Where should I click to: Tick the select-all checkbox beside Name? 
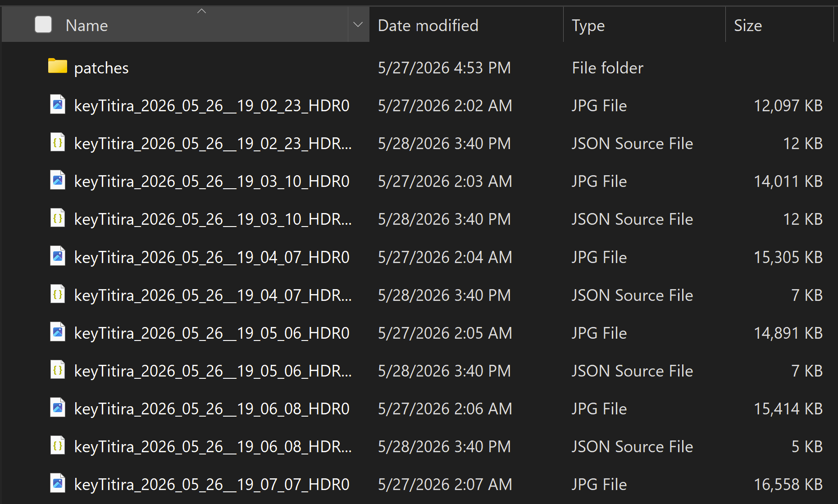(43, 24)
